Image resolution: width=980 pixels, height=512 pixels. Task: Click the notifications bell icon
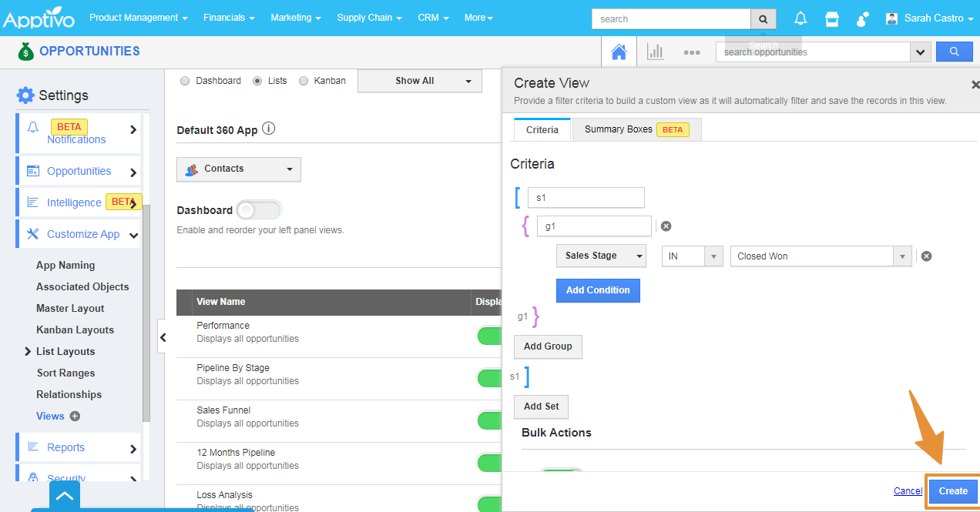(800, 18)
